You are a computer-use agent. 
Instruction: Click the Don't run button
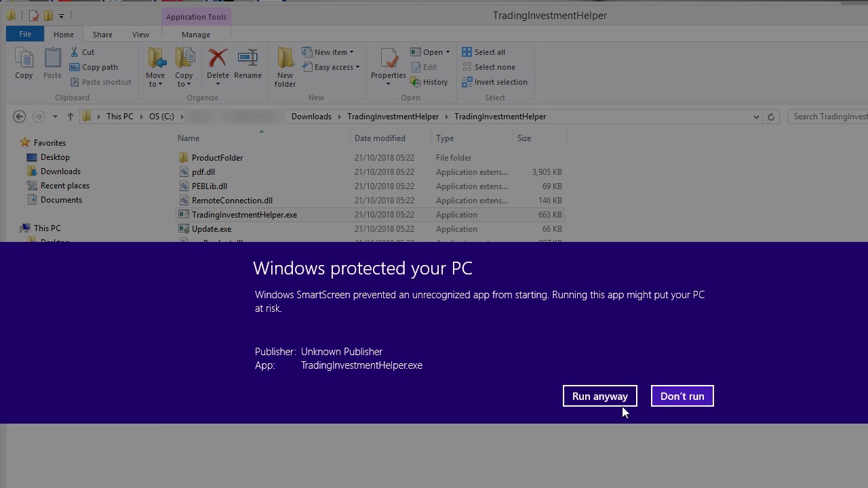tap(682, 396)
